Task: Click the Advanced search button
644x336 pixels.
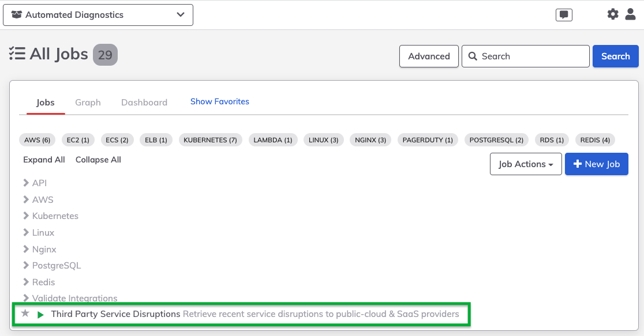Action: tap(429, 56)
